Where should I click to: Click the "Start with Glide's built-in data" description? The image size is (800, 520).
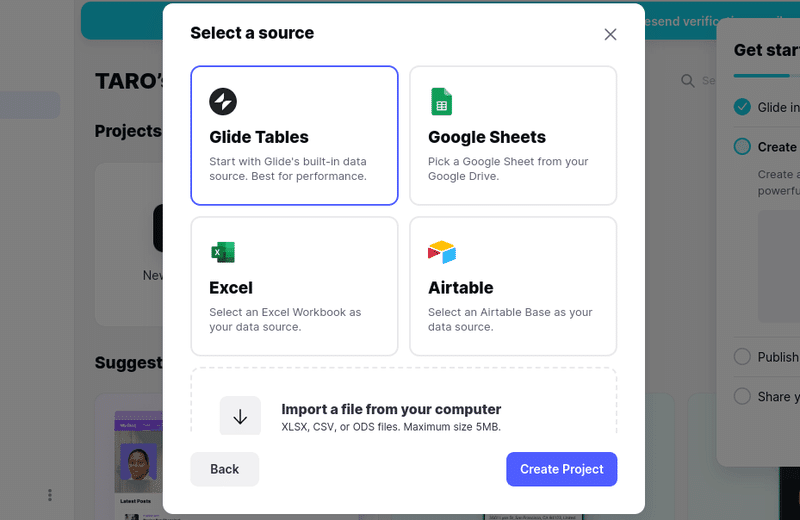click(288, 169)
